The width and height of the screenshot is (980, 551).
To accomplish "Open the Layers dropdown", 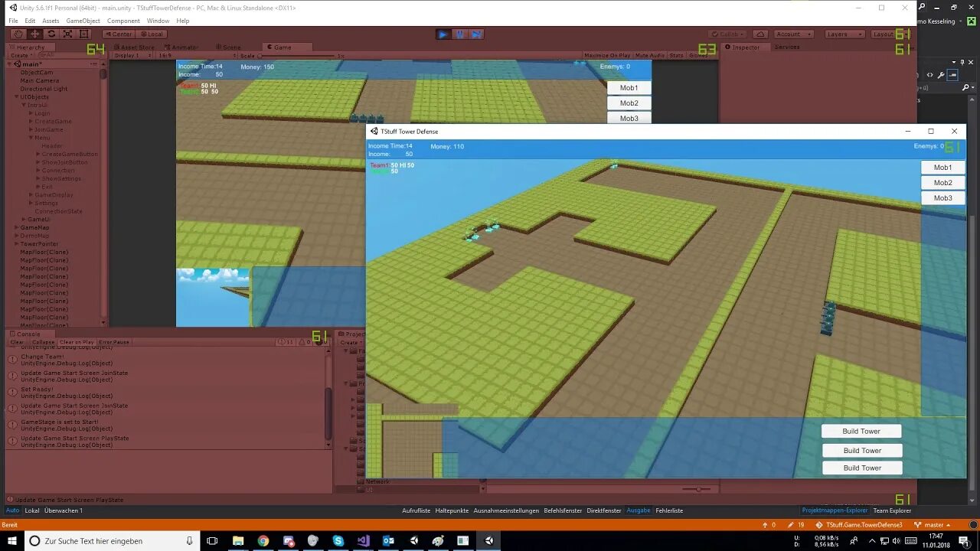I will pyautogui.click(x=844, y=34).
